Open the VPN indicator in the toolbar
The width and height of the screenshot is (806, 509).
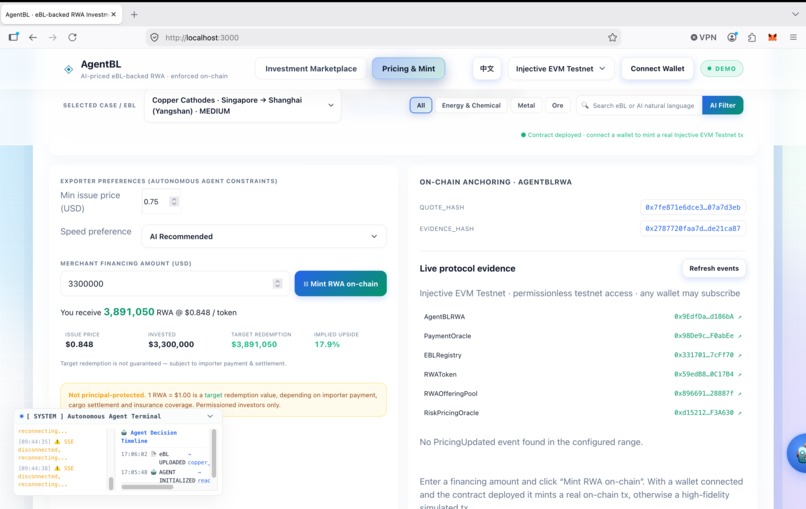703,38
